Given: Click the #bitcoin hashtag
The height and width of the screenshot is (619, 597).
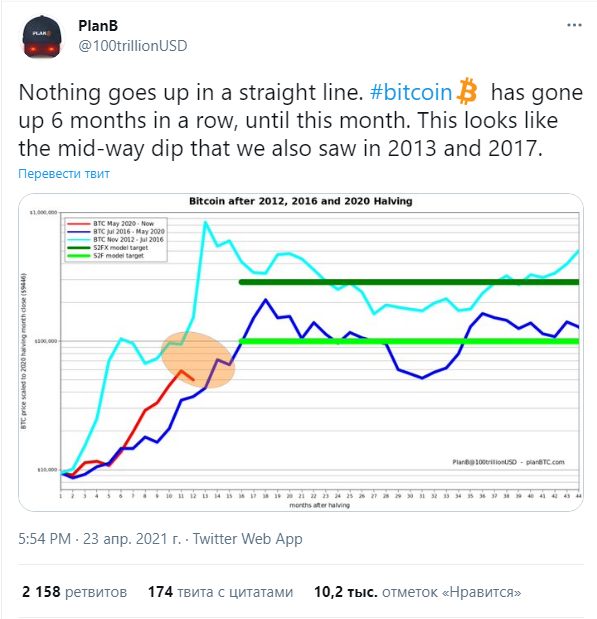Looking at the screenshot, I should [x=411, y=92].
